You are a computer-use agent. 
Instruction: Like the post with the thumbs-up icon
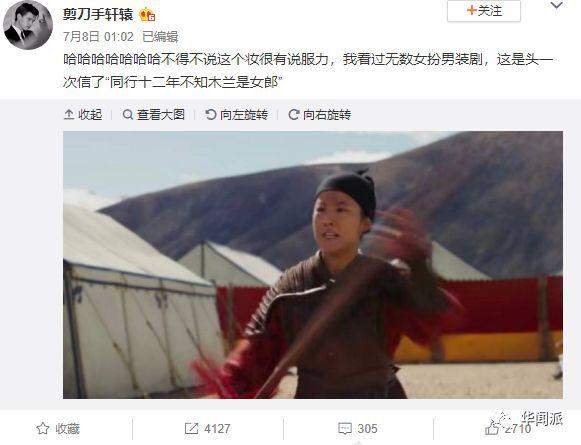coord(492,429)
